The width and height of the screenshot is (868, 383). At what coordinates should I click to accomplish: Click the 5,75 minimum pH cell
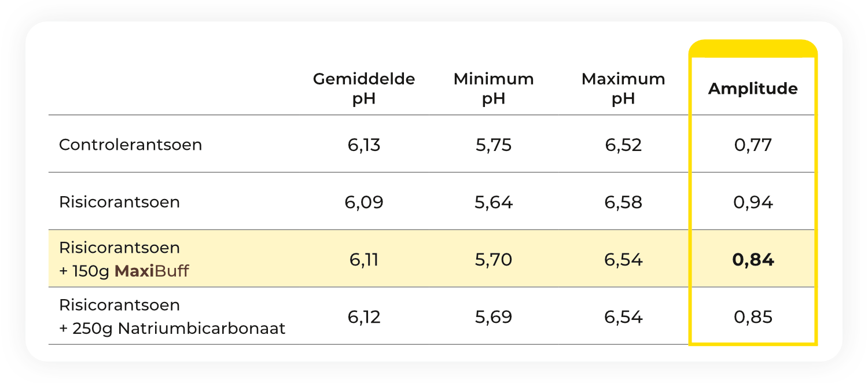click(x=494, y=145)
